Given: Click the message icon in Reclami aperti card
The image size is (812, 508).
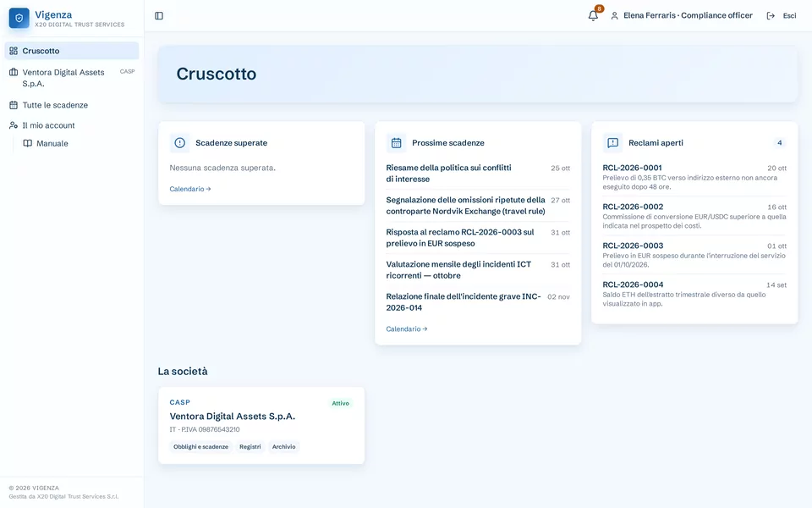Looking at the screenshot, I should (x=612, y=142).
